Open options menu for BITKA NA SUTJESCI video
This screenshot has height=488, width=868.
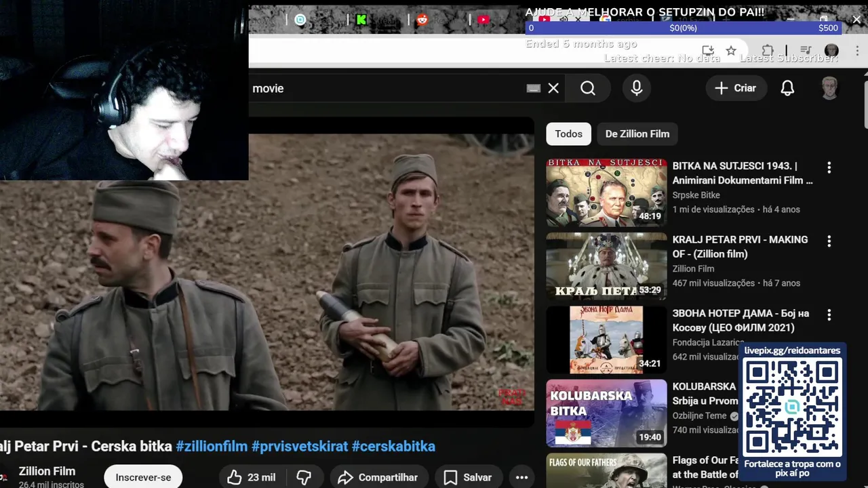[829, 167]
